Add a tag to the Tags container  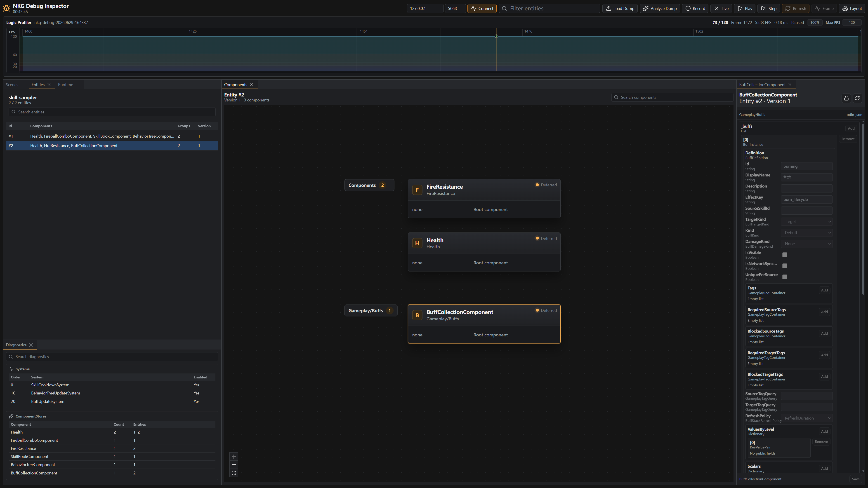[x=824, y=290]
